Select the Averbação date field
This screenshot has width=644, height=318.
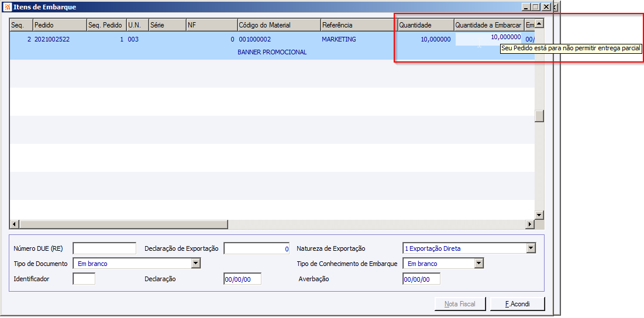tap(421, 279)
